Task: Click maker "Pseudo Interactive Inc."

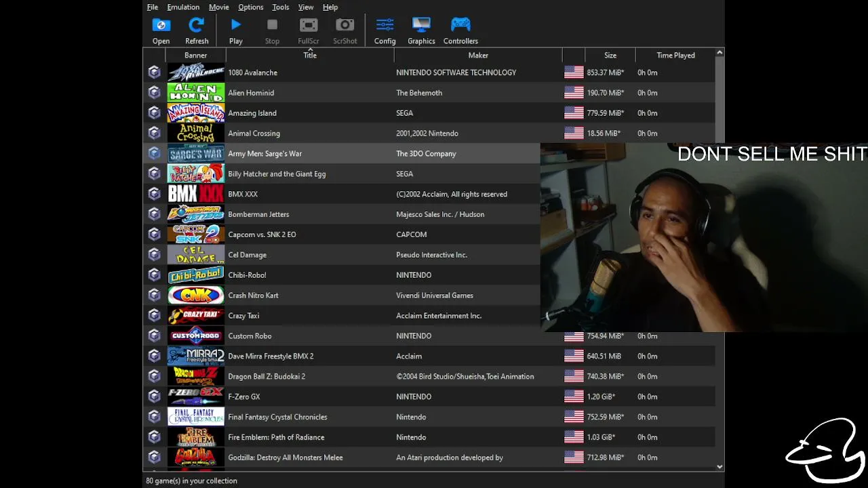Action: pos(431,255)
